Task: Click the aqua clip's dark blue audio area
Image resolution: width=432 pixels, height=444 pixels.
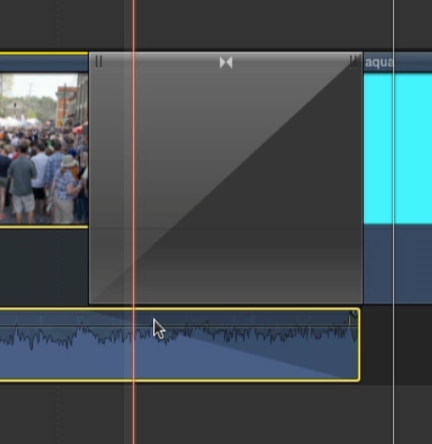Action: [398, 263]
